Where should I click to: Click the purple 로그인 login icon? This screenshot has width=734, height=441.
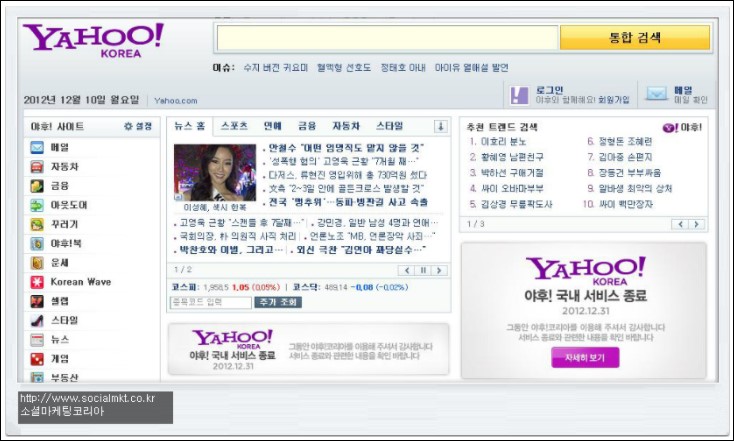point(519,95)
